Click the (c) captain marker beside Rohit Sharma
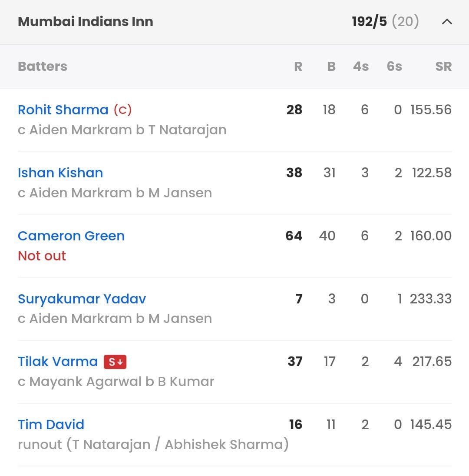This screenshot has height=476, width=469. click(x=123, y=110)
